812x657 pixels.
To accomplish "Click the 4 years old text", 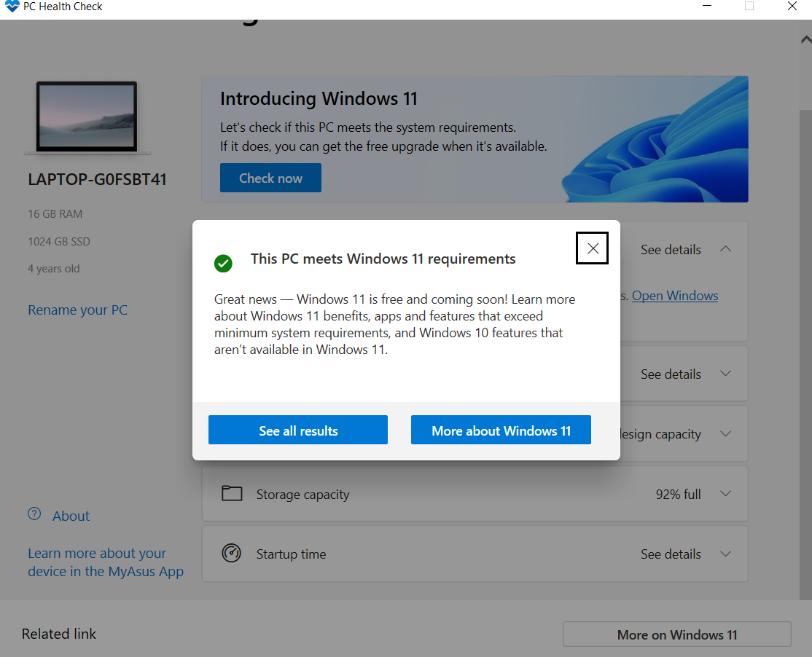I will tap(54, 269).
